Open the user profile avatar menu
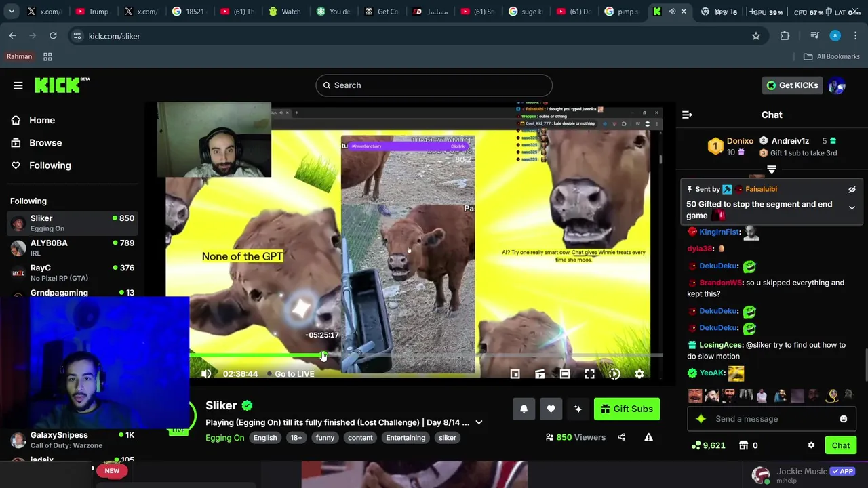This screenshot has height=488, width=868. 837,85
